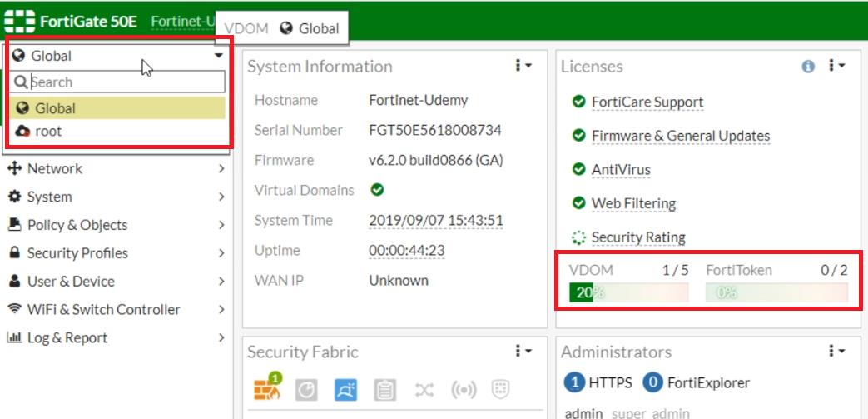
Task: Click the highlighted blue Security Fabric icon
Action: 345,390
